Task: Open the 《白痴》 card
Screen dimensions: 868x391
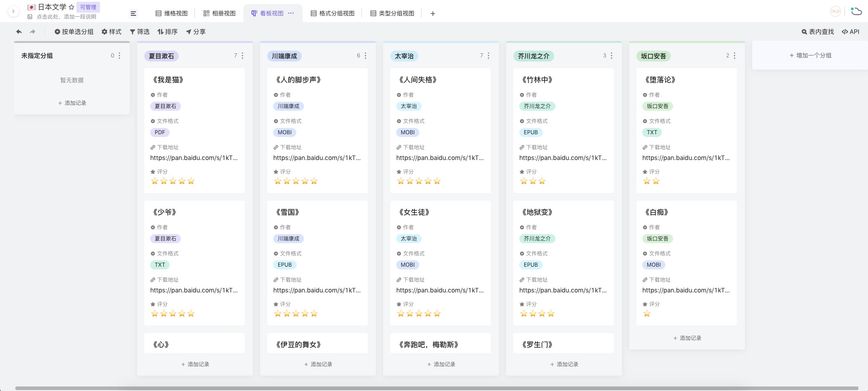Action: (687, 263)
